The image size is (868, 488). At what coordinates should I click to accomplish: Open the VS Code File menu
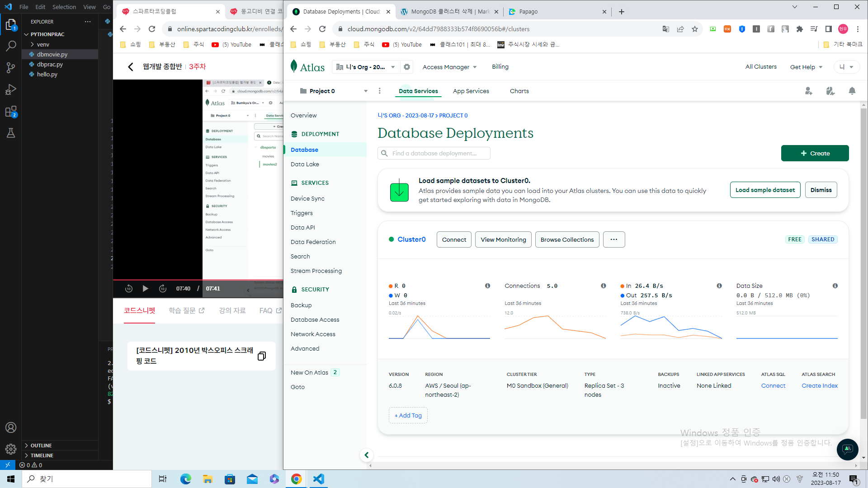coord(24,7)
